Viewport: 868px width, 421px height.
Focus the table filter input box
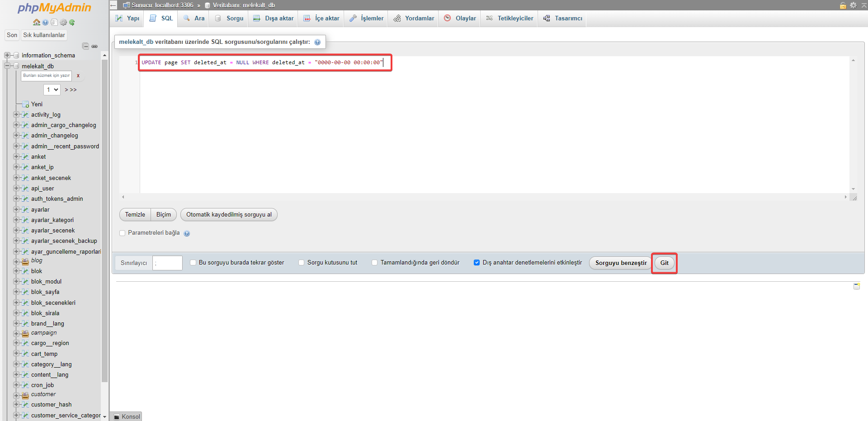[x=47, y=76]
